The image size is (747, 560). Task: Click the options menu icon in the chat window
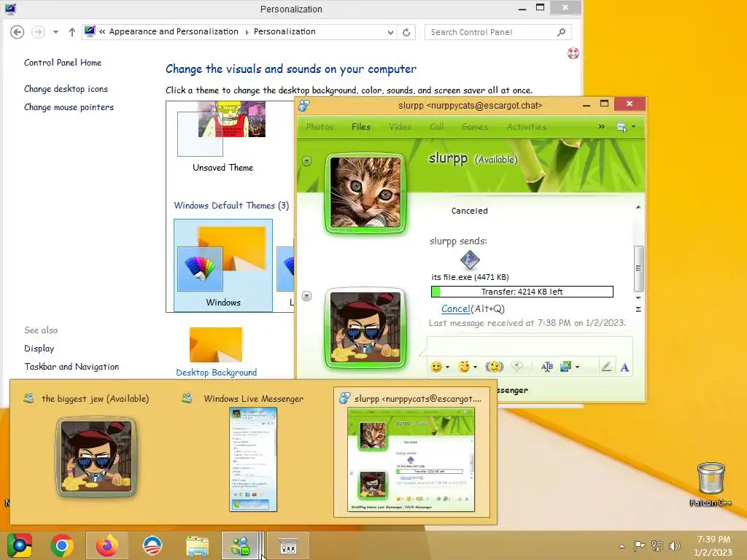click(x=622, y=127)
